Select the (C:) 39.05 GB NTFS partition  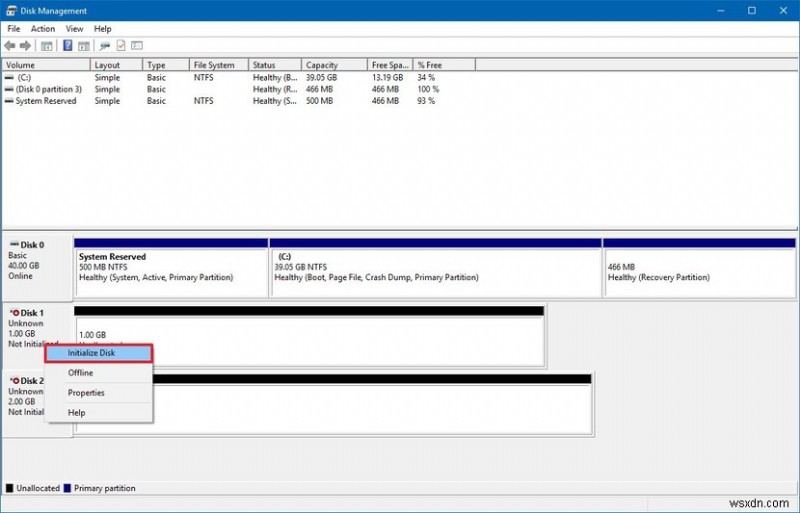436,268
